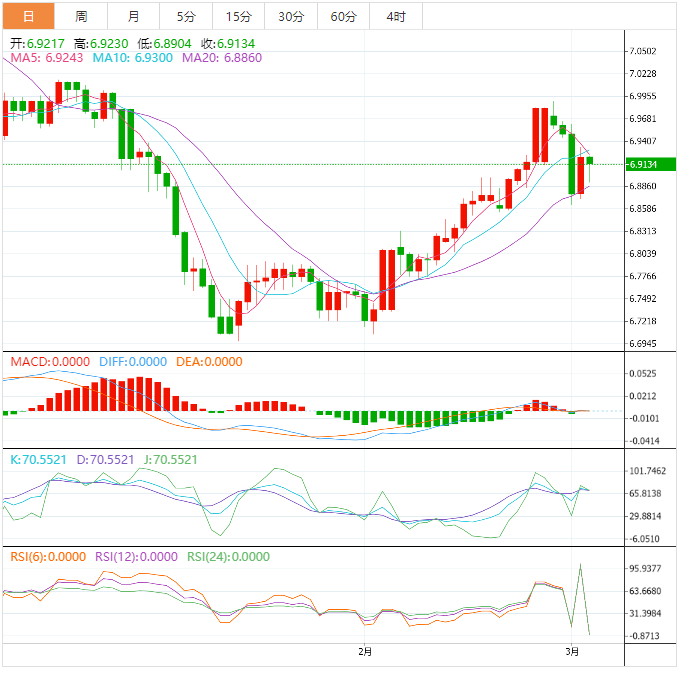Choose the 30分 timeframe tab
Screen dimensions: 677x673
(291, 16)
